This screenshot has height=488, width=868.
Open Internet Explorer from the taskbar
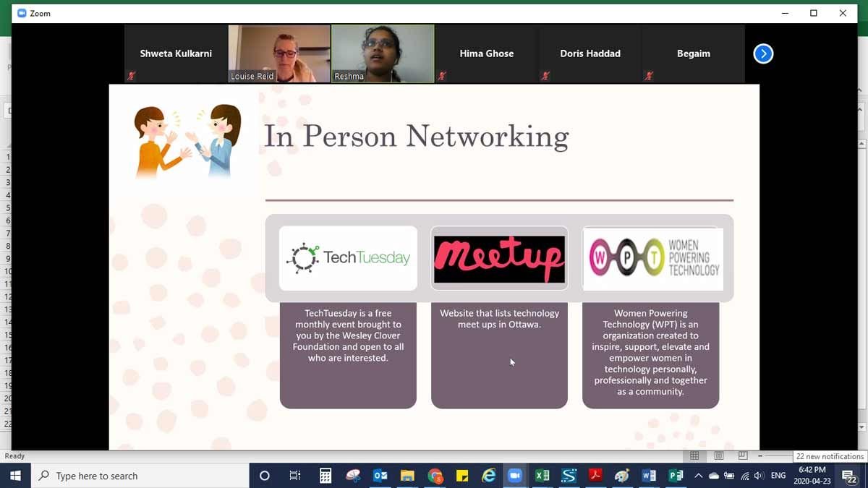coord(489,476)
